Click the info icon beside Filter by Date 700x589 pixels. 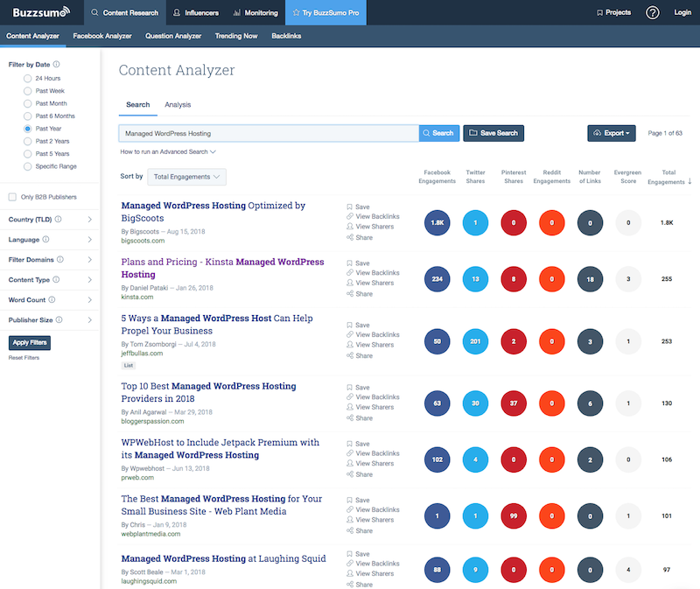pyautogui.click(x=56, y=64)
